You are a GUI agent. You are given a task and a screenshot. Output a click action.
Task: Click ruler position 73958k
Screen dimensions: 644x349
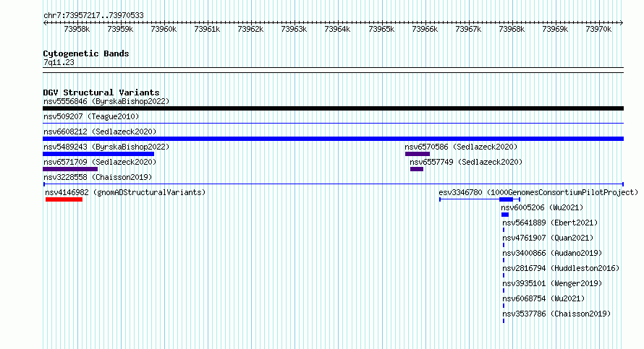(77, 29)
